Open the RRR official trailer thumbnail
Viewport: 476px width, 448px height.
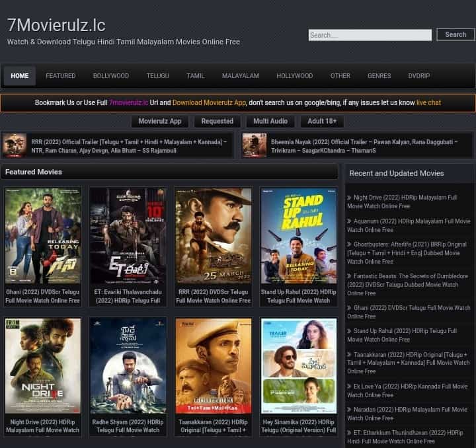(15, 145)
